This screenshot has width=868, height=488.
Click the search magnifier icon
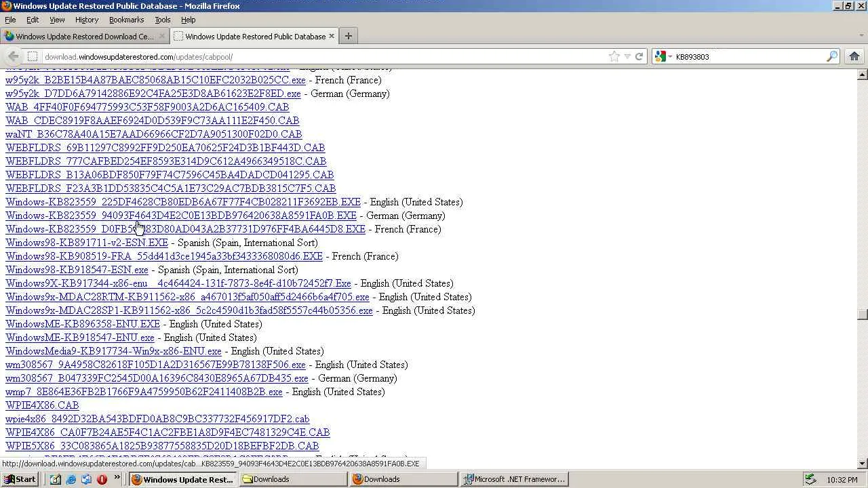tap(832, 57)
